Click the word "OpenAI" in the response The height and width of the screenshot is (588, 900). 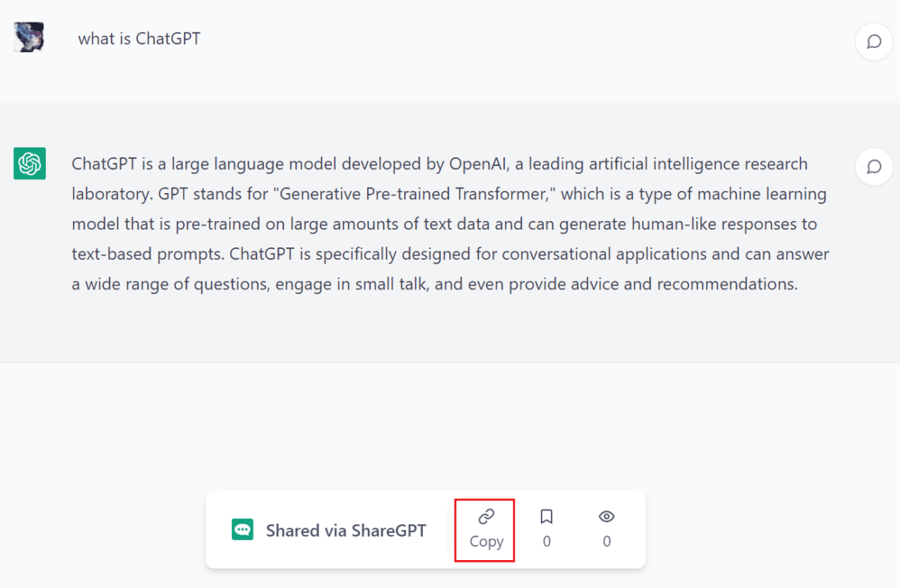[478, 164]
